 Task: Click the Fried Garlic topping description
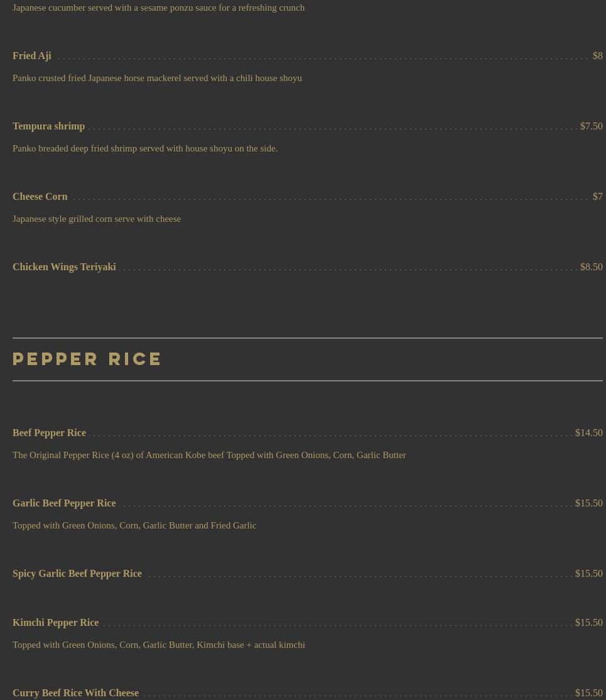134,525
